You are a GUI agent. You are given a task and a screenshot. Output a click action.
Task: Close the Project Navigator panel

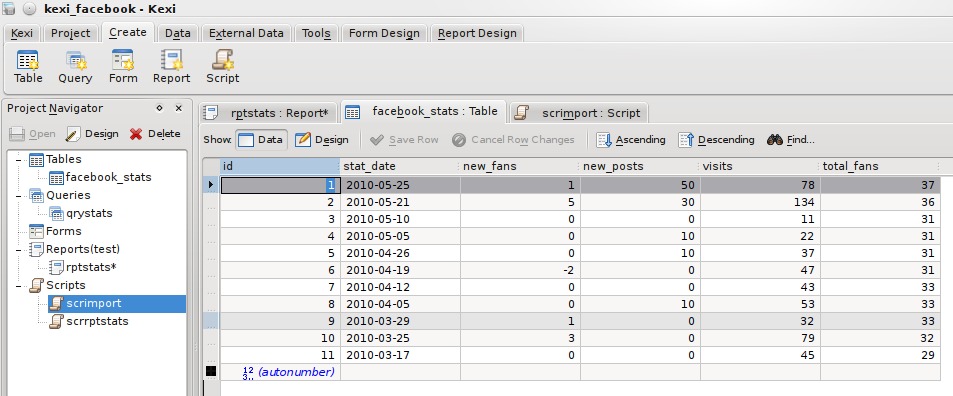(179, 108)
